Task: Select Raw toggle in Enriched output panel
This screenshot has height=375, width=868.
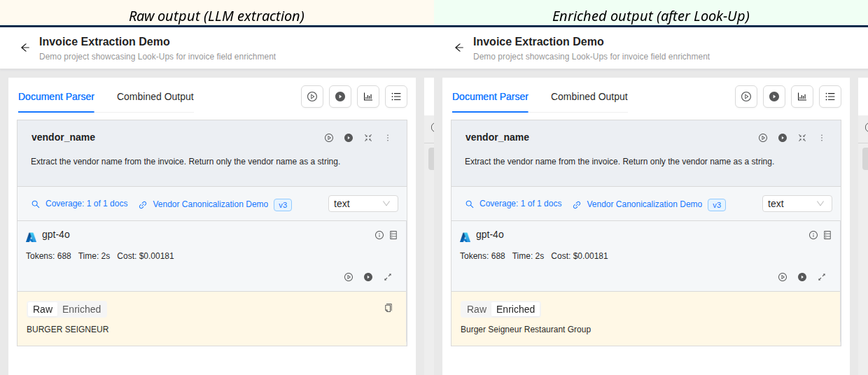Action: [x=477, y=309]
